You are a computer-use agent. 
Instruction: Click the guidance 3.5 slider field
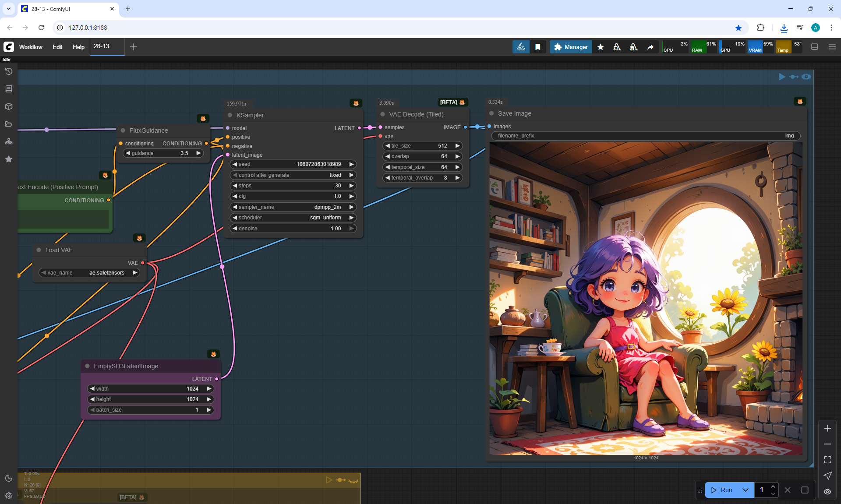pyautogui.click(x=163, y=153)
